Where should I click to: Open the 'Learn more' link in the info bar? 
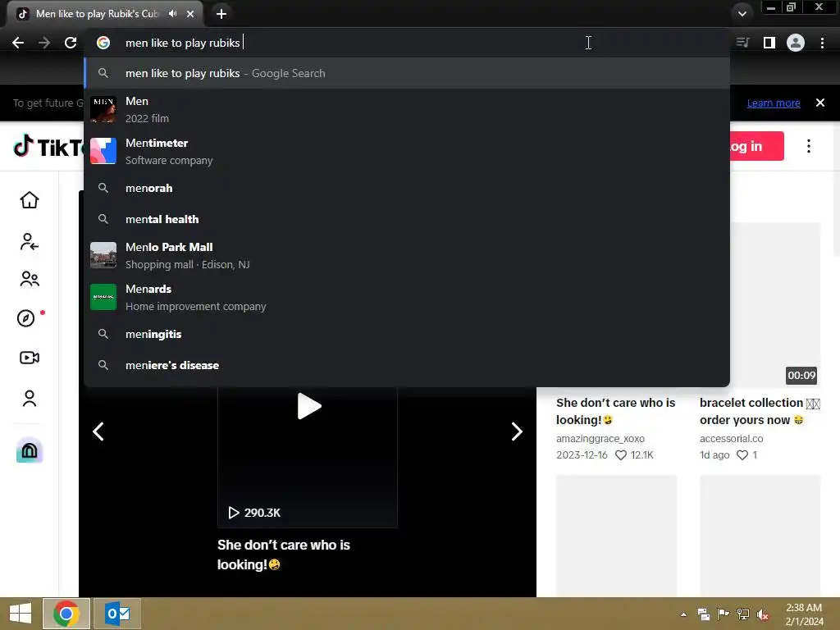(x=773, y=103)
